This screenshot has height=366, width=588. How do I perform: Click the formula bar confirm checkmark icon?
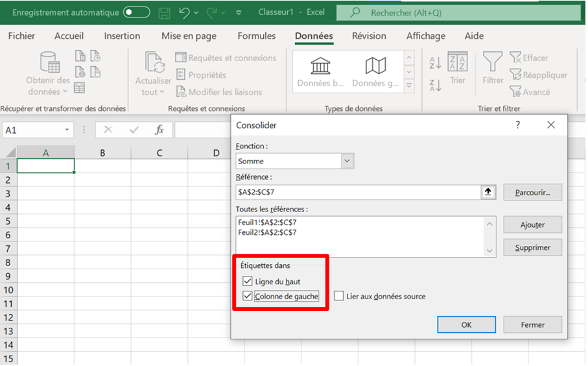coord(134,130)
